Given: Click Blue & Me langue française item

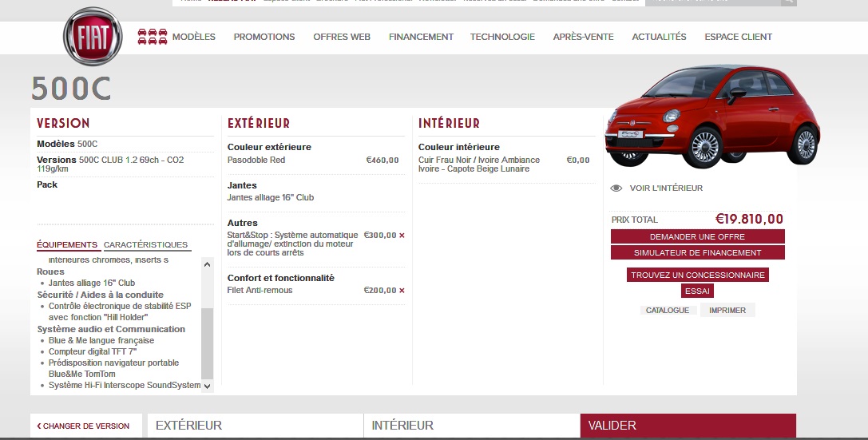Looking at the screenshot, I should pos(101,340).
